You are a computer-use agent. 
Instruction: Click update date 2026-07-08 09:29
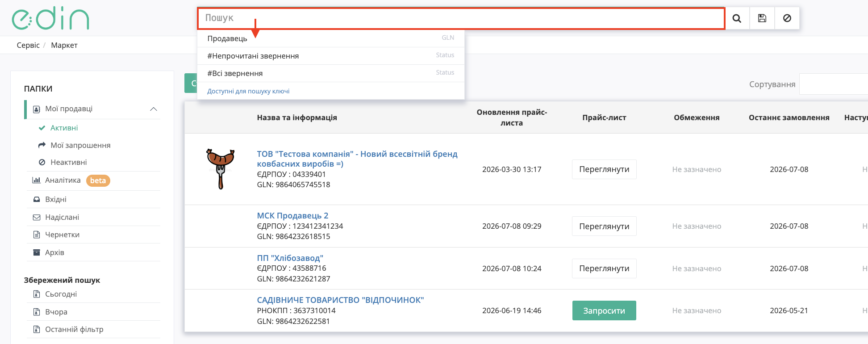point(512,226)
